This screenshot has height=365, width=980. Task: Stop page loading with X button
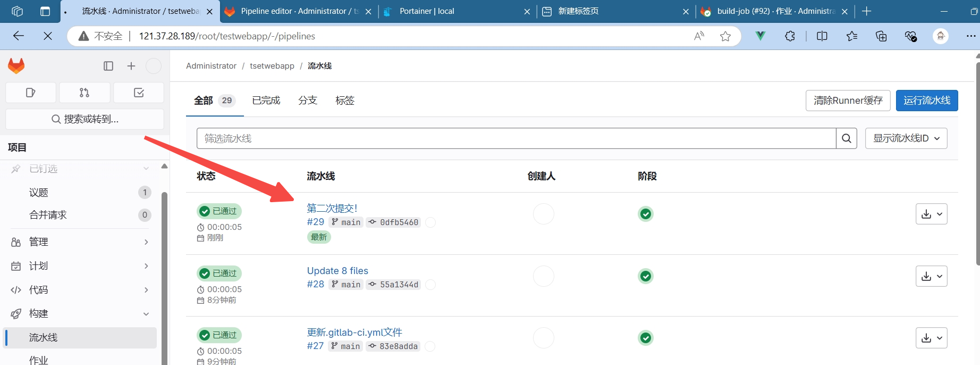pyautogui.click(x=48, y=36)
